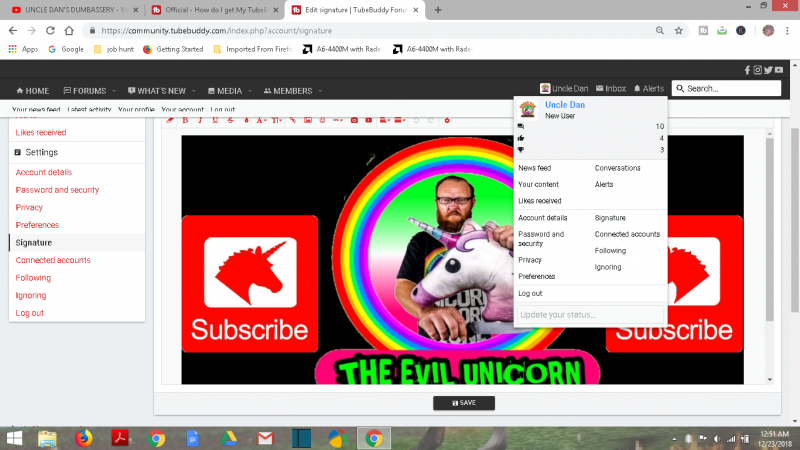Click the text color picker in editor
The width and height of the screenshot is (800, 450).
click(x=246, y=120)
